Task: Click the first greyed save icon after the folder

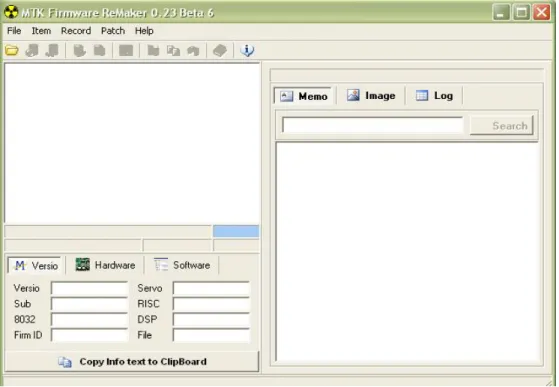Action: pyautogui.click(x=32, y=51)
